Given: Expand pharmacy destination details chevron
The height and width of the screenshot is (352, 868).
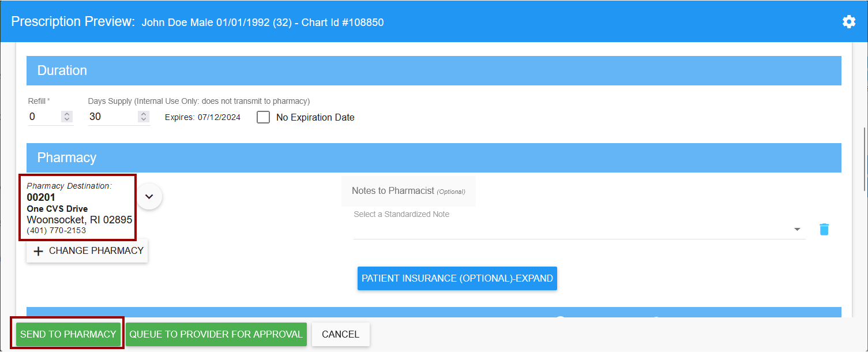Looking at the screenshot, I should pos(149,196).
